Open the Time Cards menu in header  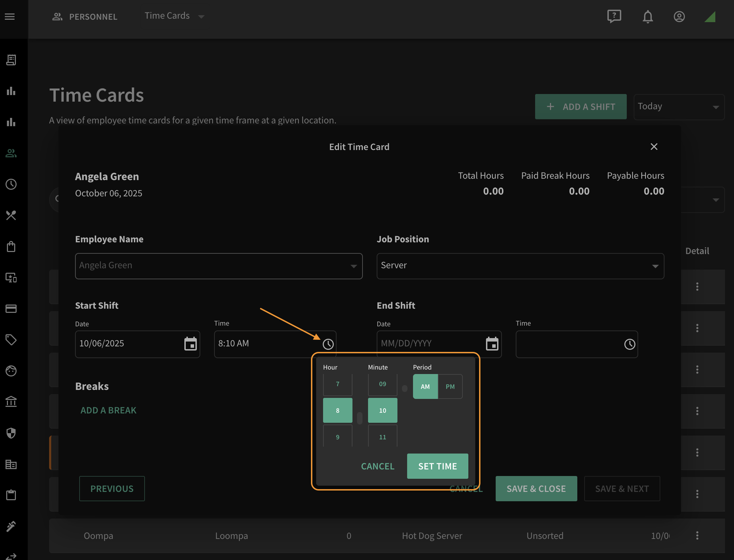pos(174,16)
